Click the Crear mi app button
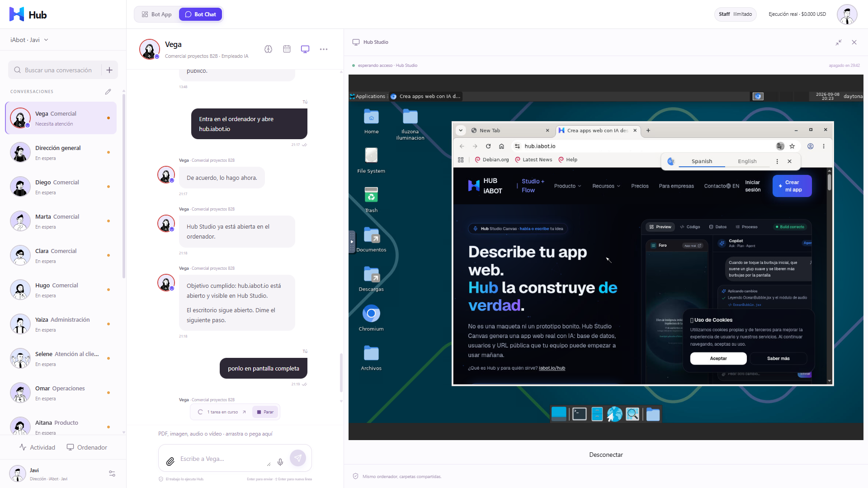 pyautogui.click(x=792, y=186)
